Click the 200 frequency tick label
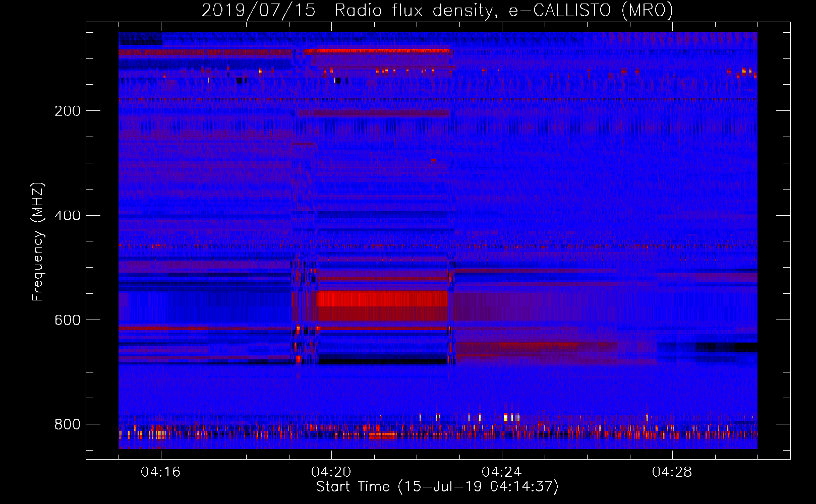The height and width of the screenshot is (504, 816). pos(68,111)
